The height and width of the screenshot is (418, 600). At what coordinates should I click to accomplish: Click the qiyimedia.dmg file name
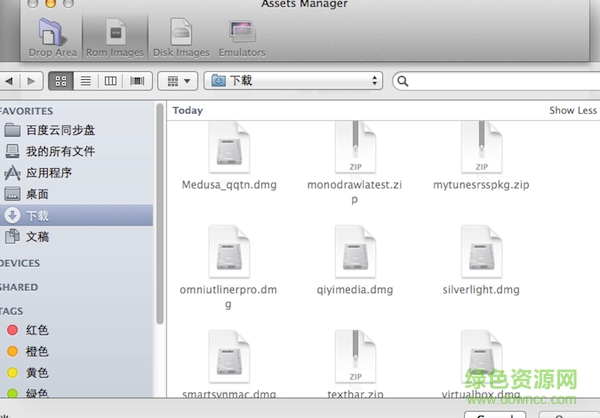[x=355, y=290]
